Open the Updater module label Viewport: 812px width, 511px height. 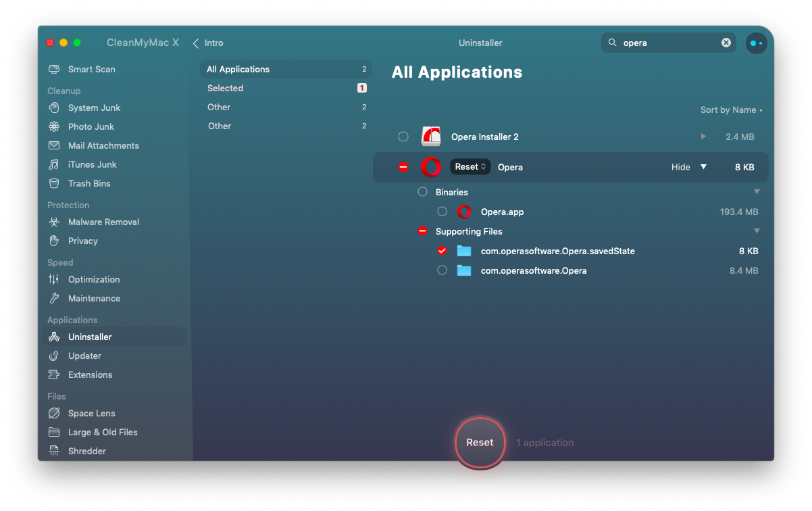pos(84,356)
